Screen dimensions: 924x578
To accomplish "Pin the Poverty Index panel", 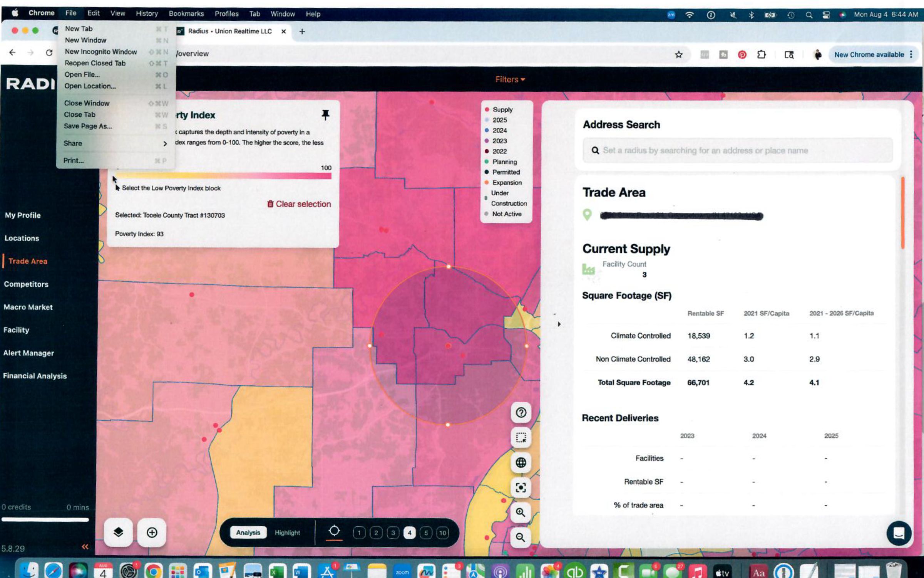I will pos(325,115).
